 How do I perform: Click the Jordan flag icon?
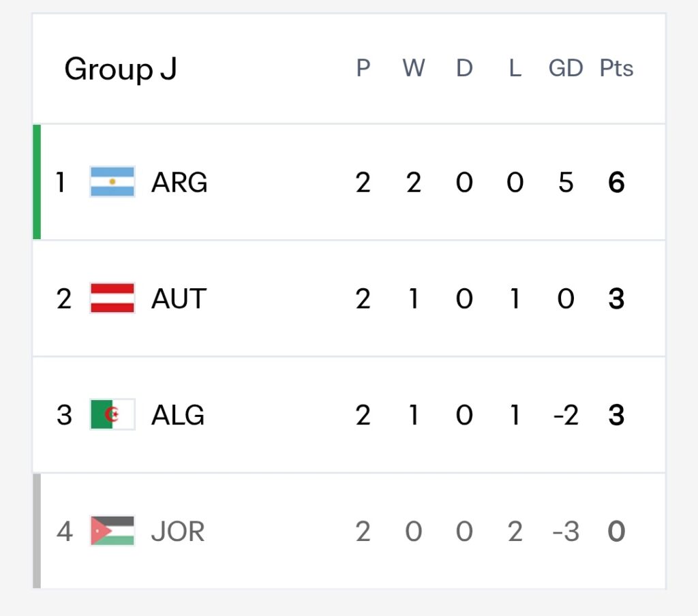[x=112, y=531]
